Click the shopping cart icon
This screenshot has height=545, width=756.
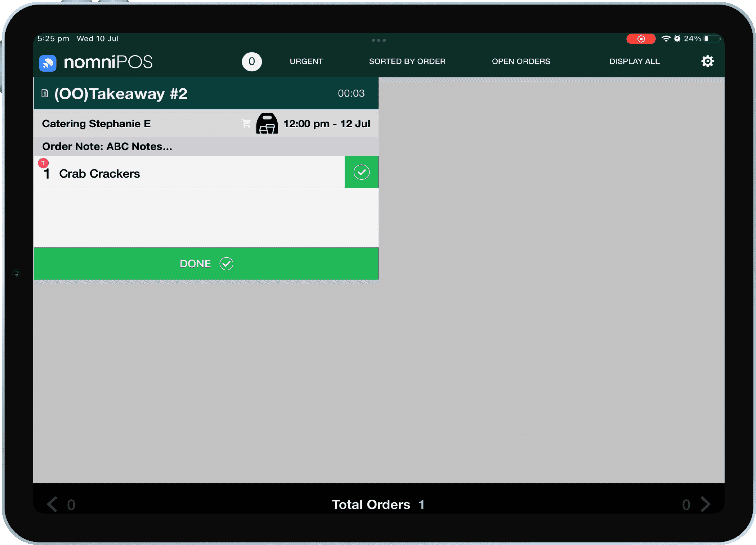pyautogui.click(x=246, y=124)
